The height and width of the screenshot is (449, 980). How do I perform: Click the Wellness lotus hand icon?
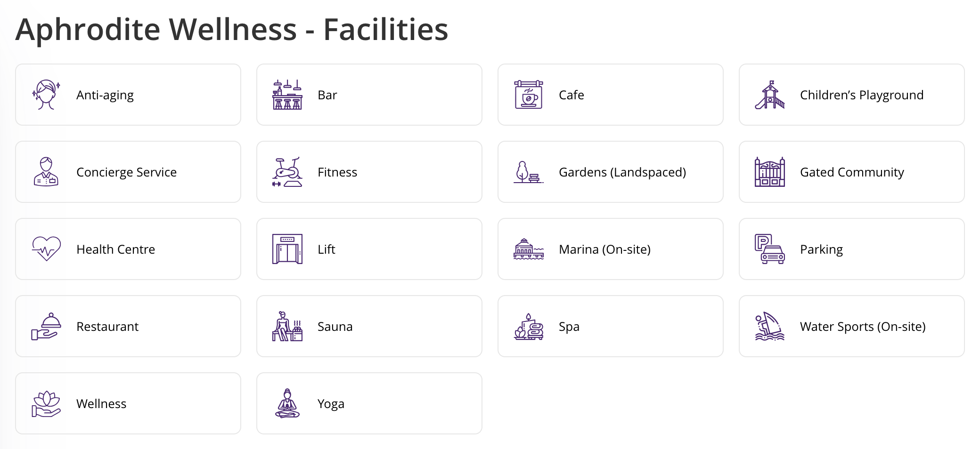[x=46, y=403]
